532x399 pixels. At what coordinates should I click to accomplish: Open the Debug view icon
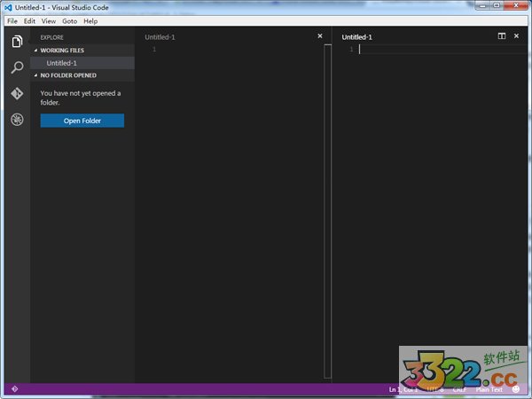point(17,120)
